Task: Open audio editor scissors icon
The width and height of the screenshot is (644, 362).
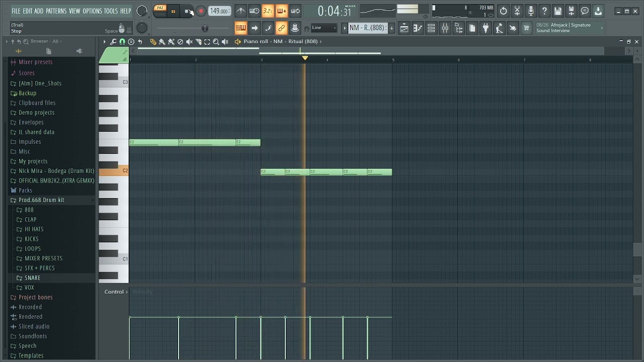Action: point(517,11)
